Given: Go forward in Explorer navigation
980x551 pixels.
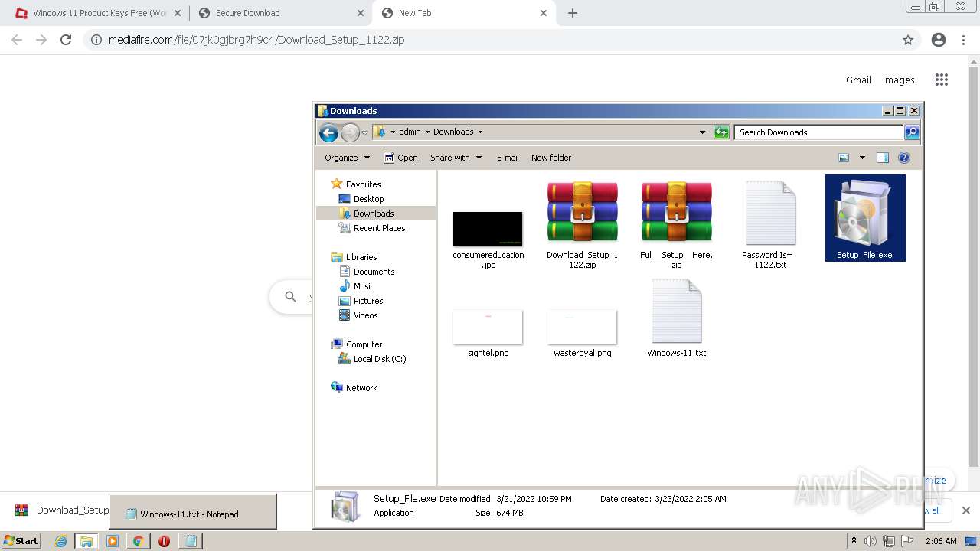Looking at the screenshot, I should pos(350,132).
